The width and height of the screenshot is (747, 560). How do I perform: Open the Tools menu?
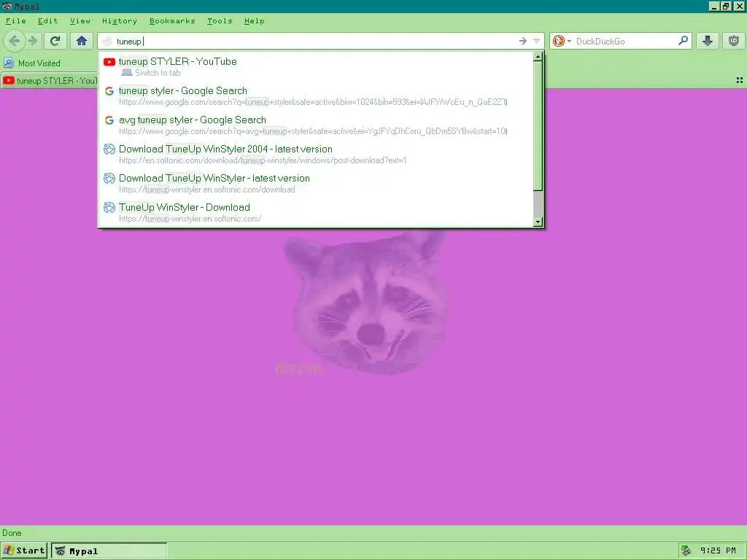point(220,21)
